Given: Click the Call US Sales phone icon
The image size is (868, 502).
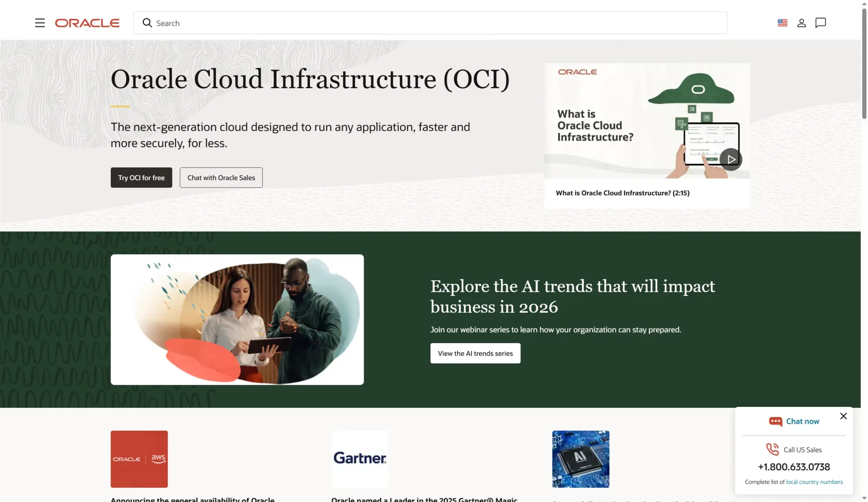Looking at the screenshot, I should (773, 449).
